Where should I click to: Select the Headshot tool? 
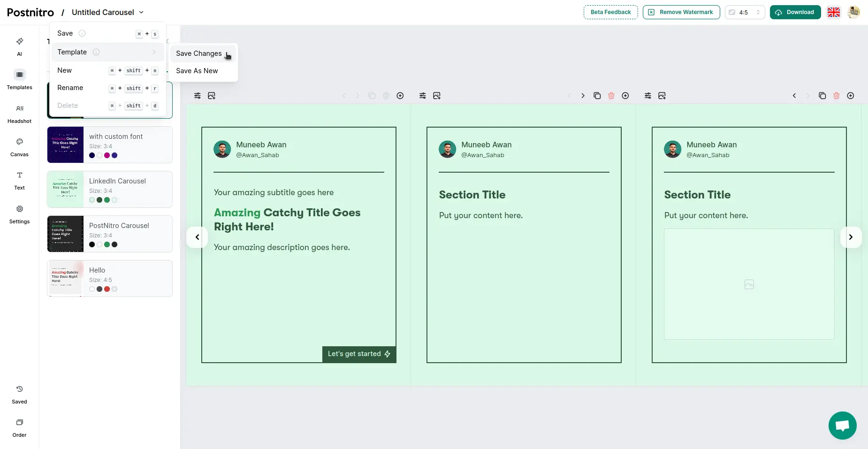click(x=19, y=113)
